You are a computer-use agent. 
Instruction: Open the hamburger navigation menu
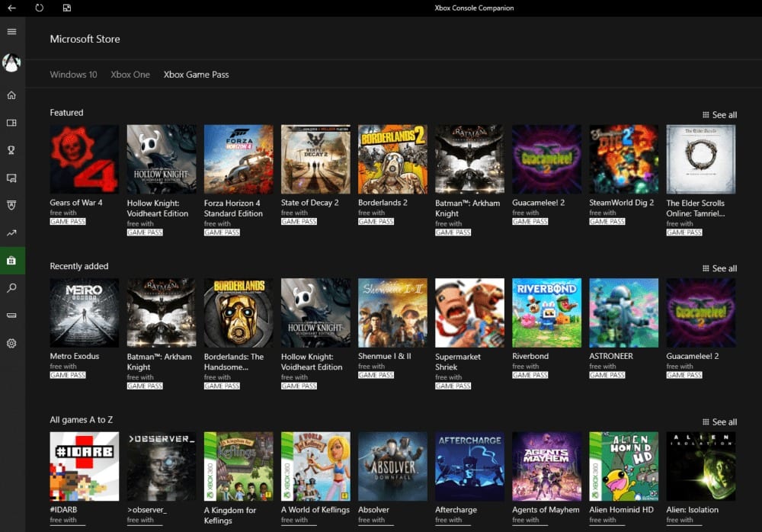tap(11, 31)
